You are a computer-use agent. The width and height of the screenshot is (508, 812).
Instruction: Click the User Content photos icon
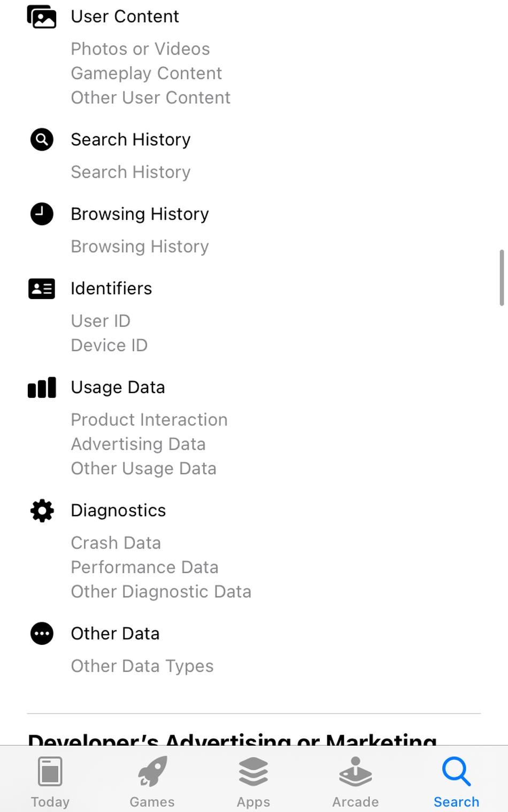pos(42,17)
